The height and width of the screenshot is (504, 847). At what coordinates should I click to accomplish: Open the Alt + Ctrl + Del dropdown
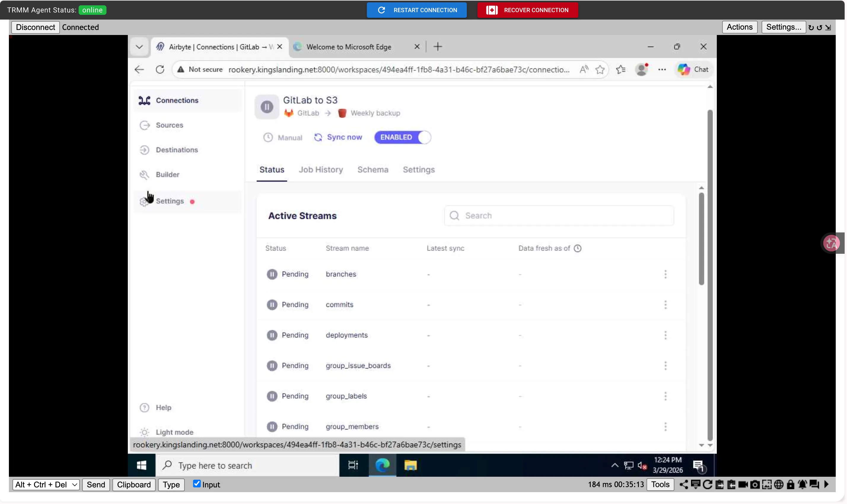click(46, 485)
